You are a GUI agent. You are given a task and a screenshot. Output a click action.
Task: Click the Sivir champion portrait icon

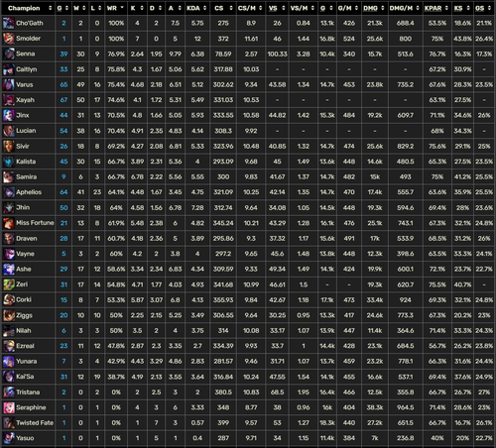[x=9, y=146]
